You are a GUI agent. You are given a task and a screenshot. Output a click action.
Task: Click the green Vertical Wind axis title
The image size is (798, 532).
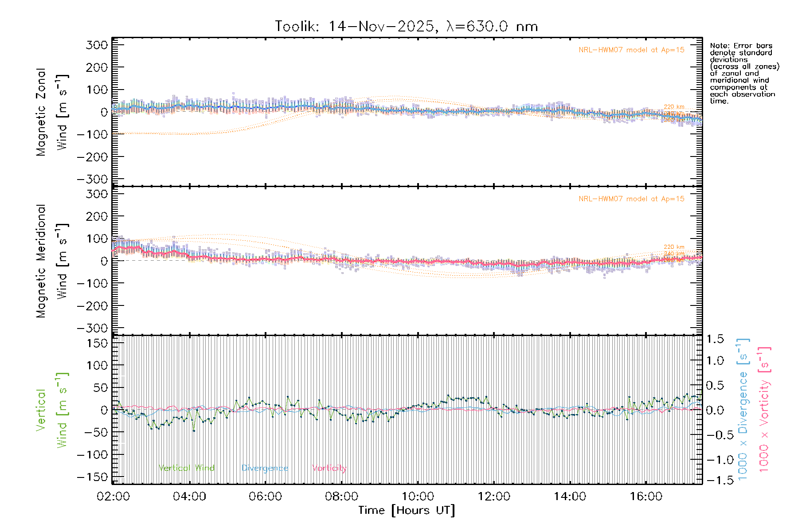pos(51,410)
